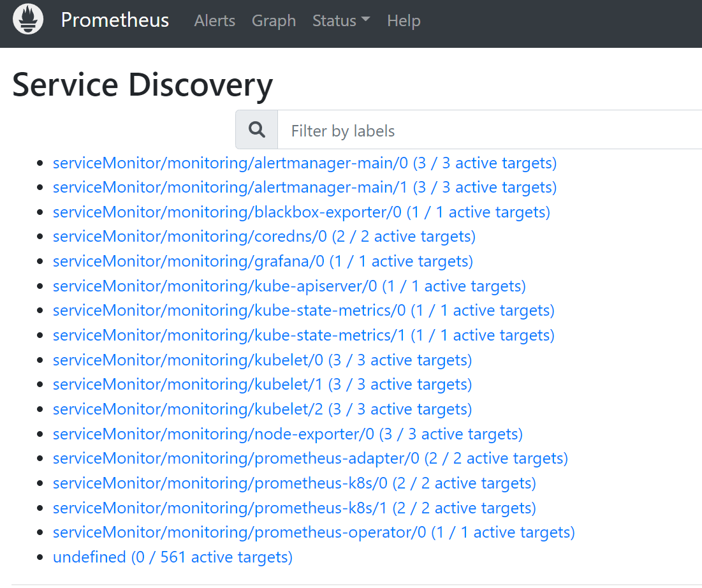The image size is (702, 588).
Task: Click the magnifying glass search icon
Action: (257, 130)
